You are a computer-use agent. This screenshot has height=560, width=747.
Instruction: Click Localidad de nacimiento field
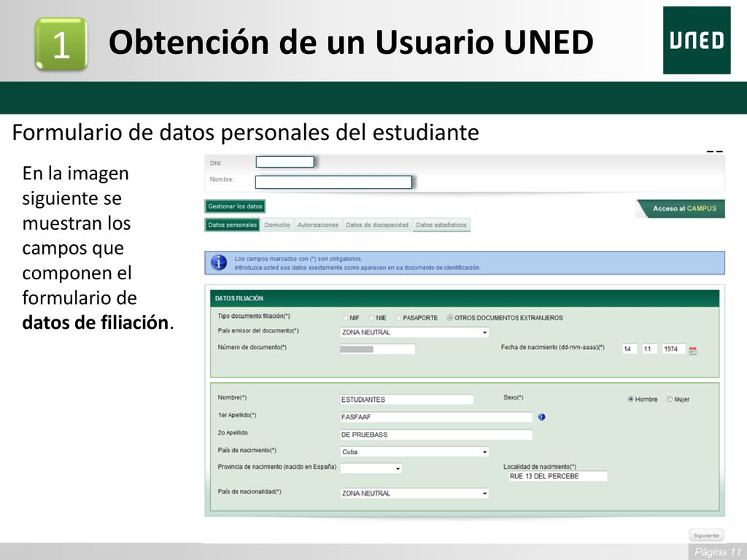(x=558, y=476)
